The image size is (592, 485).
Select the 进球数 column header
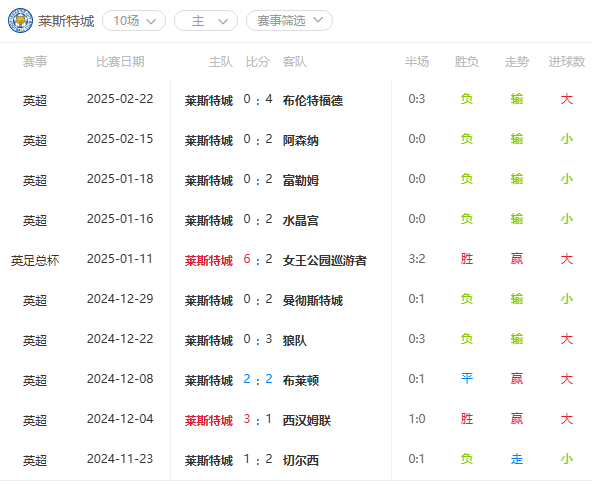tap(566, 62)
